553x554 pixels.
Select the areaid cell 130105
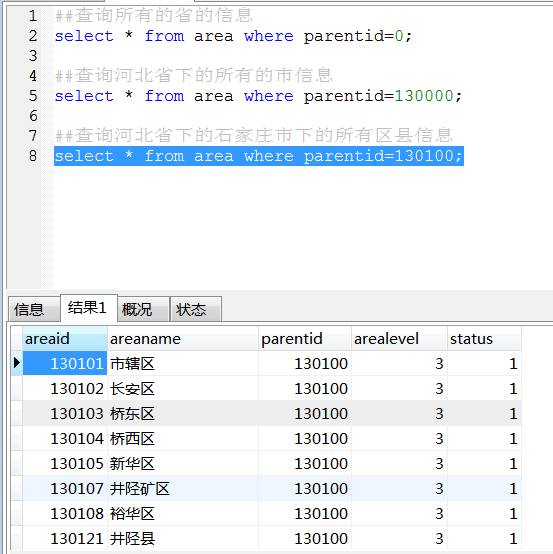(65, 464)
